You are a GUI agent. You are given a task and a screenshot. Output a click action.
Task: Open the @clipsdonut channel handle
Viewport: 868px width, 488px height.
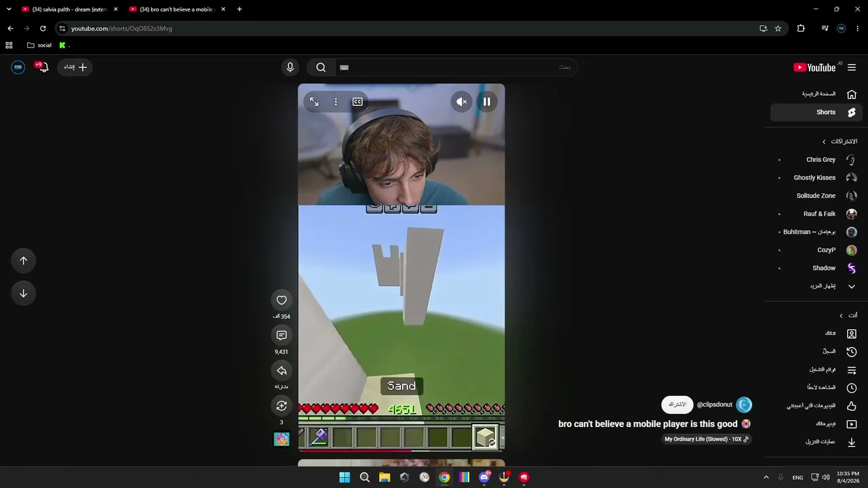coord(715,405)
